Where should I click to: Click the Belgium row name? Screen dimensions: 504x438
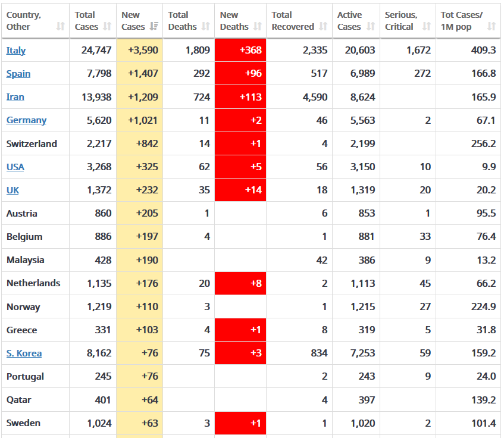[24, 237]
